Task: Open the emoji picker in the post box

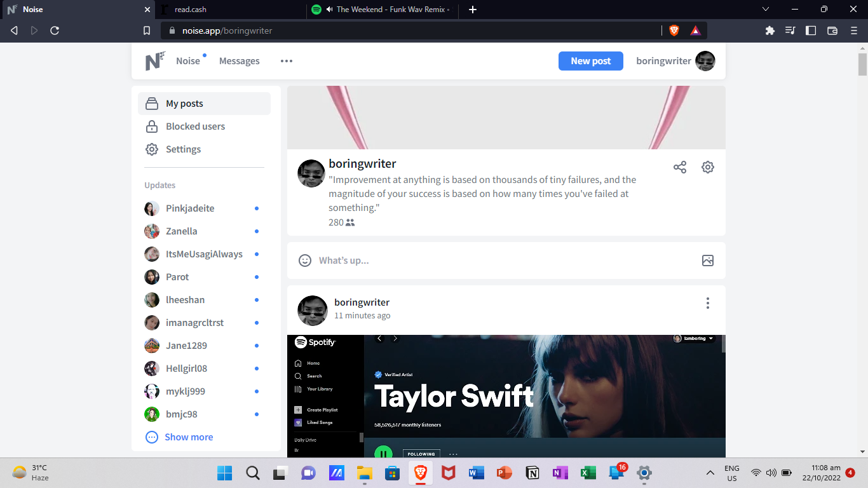Action: point(305,261)
